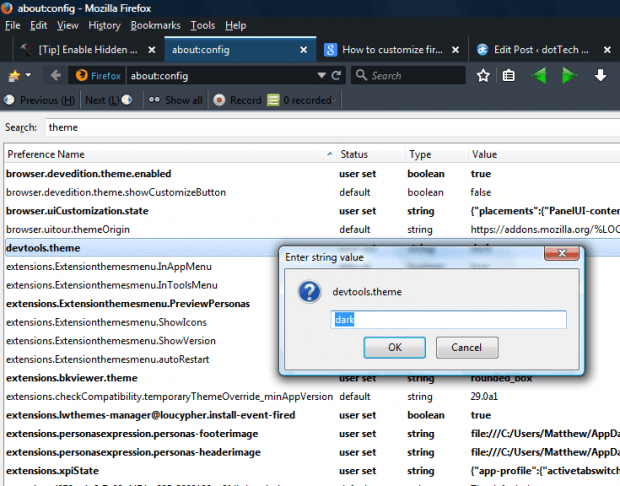This screenshot has width=620, height=486.
Task: Click the Previous (H) toolbar button
Action: pyautogui.click(x=39, y=100)
